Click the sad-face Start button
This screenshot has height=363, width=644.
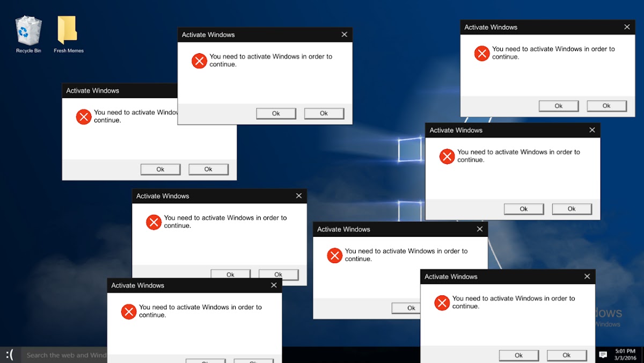(10, 354)
